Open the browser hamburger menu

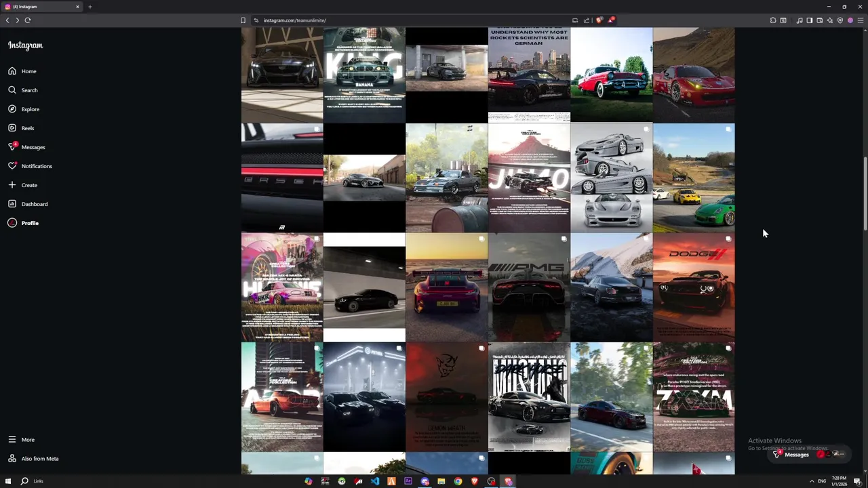click(861, 20)
